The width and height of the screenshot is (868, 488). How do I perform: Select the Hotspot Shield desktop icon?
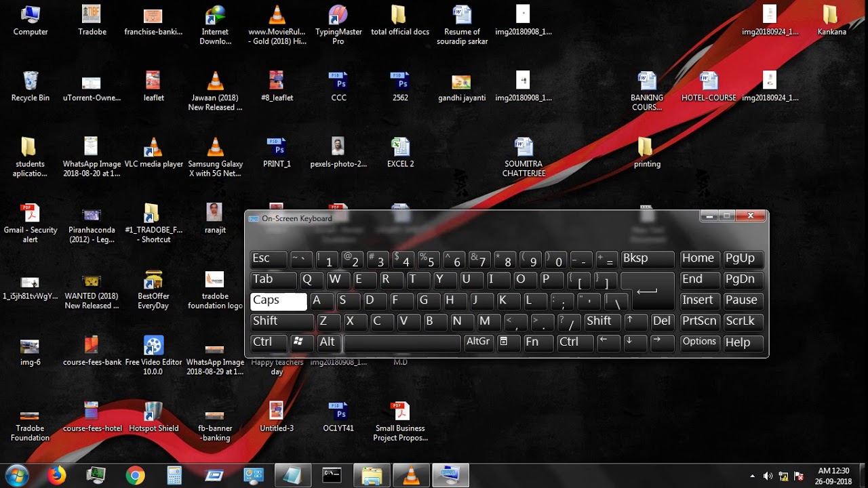click(x=154, y=417)
